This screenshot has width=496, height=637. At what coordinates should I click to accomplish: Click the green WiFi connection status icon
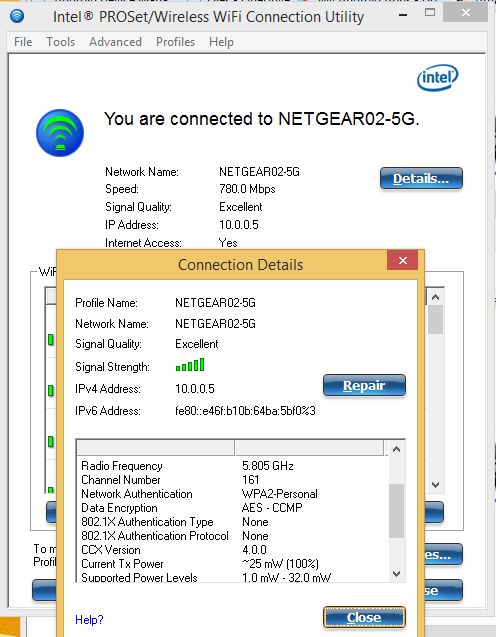60,133
